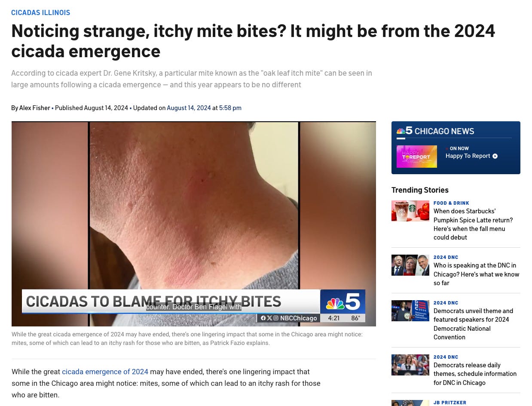This screenshot has height=406, width=532.
Task: Click the Facebook icon on video banner
Action: click(x=263, y=318)
